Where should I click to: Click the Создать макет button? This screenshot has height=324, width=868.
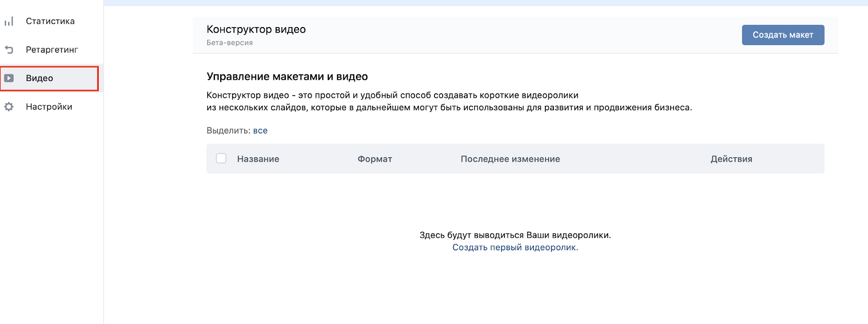coord(783,35)
